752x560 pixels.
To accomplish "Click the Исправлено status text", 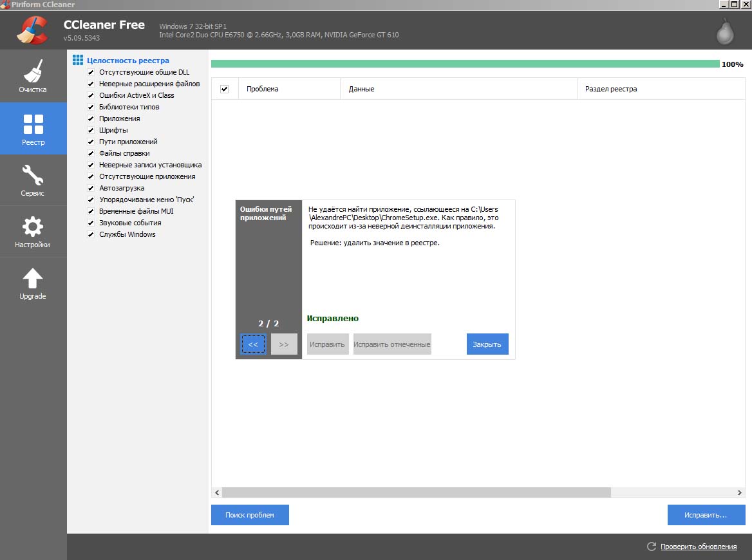I will (333, 319).
